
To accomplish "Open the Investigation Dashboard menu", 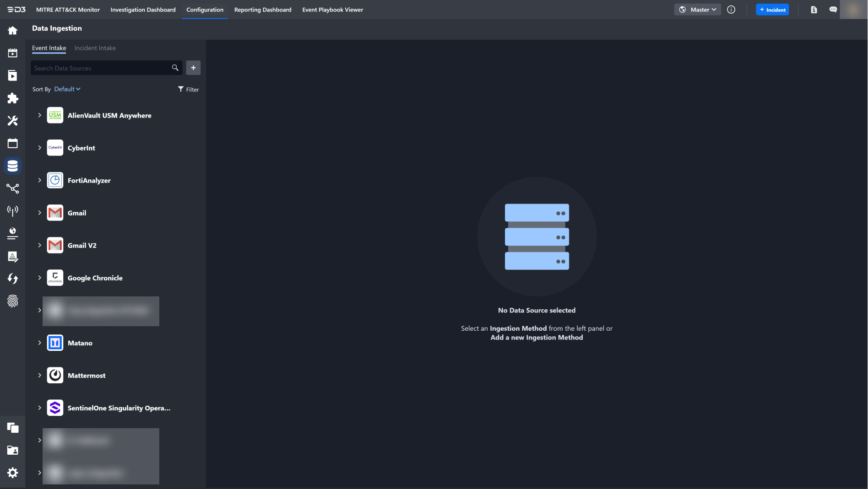I will pos(143,10).
